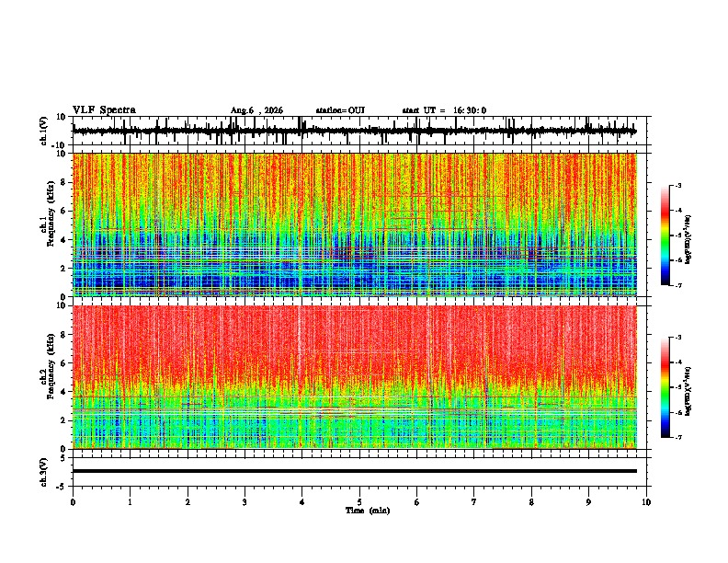Click the '8' kHz tick on ch.2 spectrogram
The width and height of the screenshot is (728, 563).
tap(63, 335)
